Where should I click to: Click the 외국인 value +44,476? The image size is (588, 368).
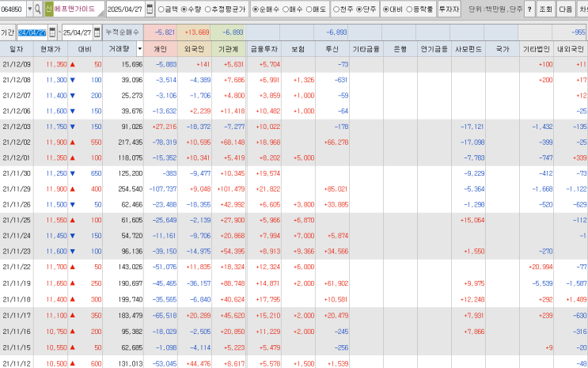pyautogui.click(x=199, y=363)
